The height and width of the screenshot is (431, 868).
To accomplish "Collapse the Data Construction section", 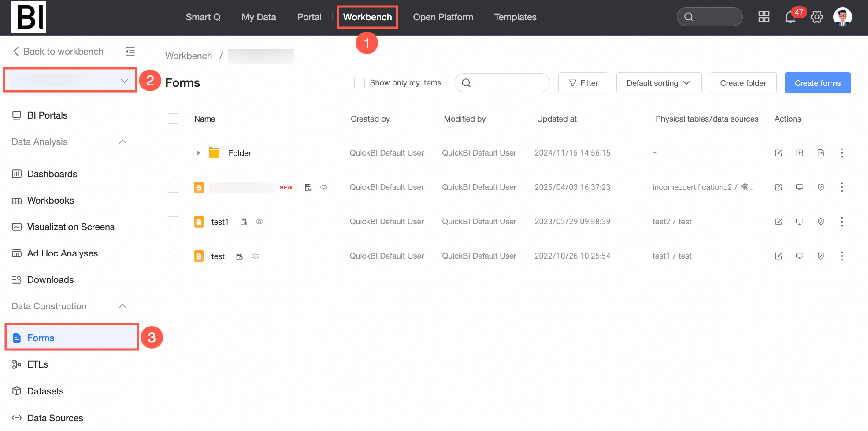I will tap(123, 306).
